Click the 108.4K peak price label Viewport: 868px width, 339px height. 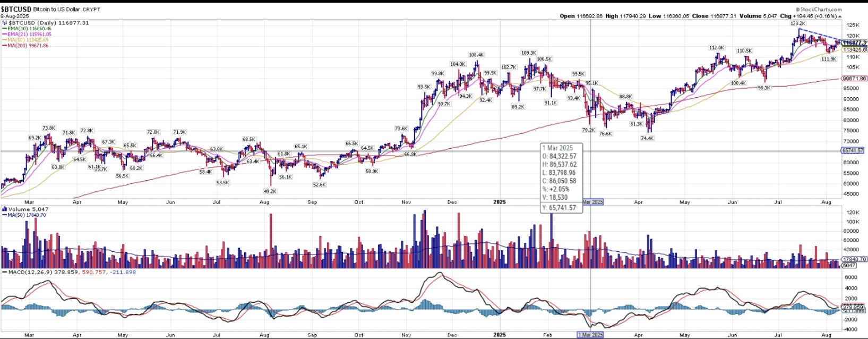[476, 55]
